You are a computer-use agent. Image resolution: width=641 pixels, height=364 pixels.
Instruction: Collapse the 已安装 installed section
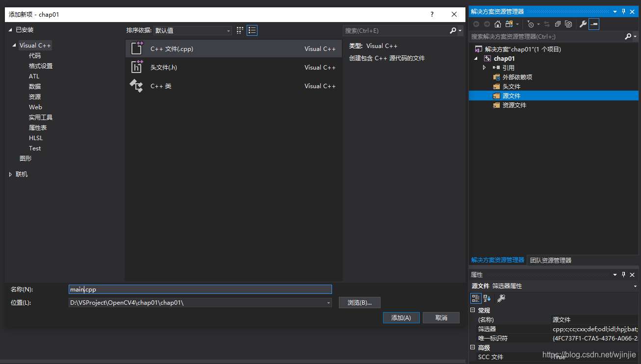point(10,30)
